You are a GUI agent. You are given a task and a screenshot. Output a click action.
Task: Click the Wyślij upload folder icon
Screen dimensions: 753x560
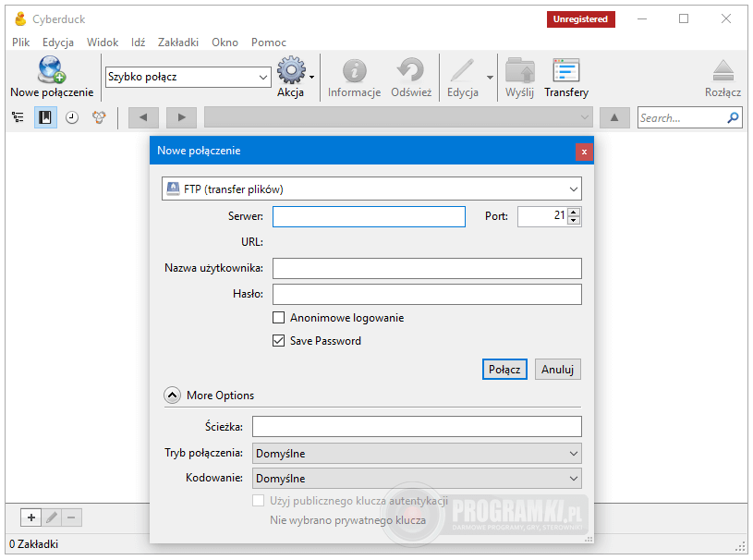(x=519, y=70)
